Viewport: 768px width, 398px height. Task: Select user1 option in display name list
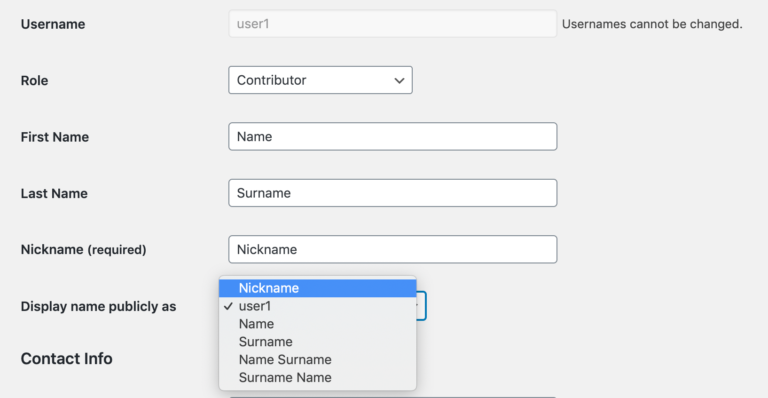tap(317, 306)
